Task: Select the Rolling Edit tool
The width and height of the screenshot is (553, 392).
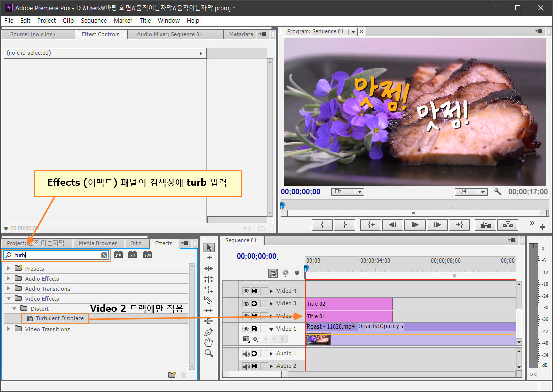Action: tap(209, 279)
